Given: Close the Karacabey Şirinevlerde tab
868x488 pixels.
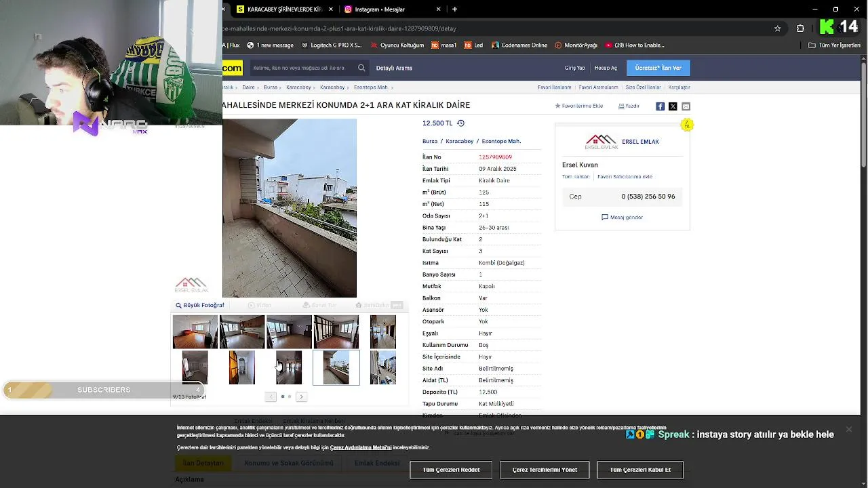Looking at the screenshot, I should 331,9.
